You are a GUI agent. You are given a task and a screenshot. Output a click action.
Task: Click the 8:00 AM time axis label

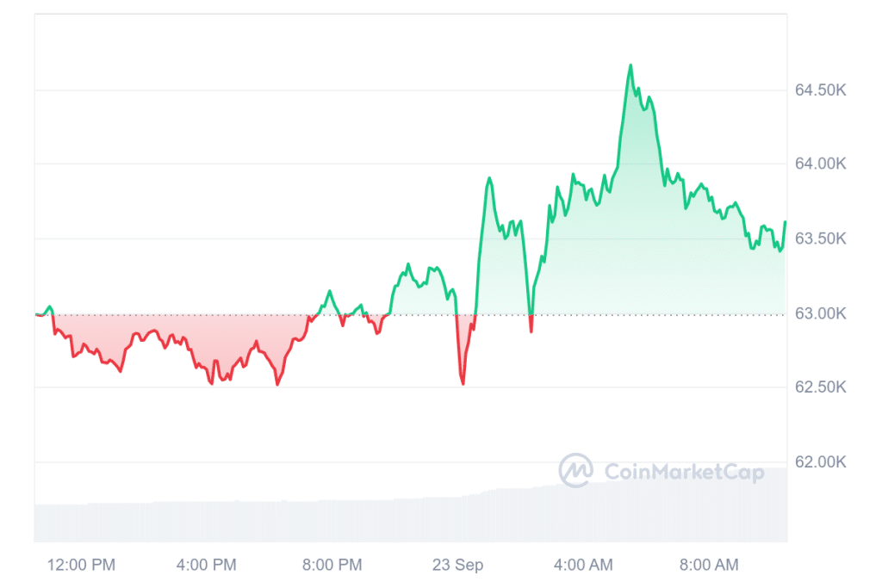(x=709, y=565)
